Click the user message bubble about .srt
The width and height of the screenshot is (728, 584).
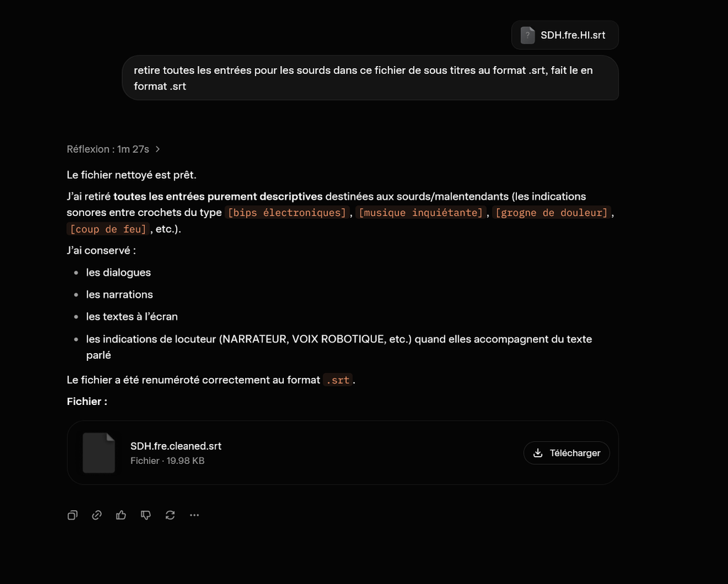(x=370, y=78)
